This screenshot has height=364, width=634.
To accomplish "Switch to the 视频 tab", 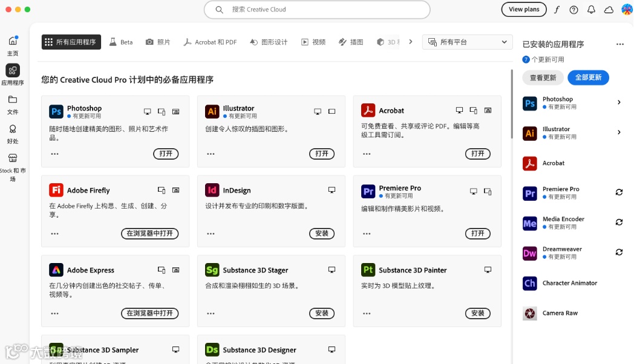I will pyautogui.click(x=313, y=42).
